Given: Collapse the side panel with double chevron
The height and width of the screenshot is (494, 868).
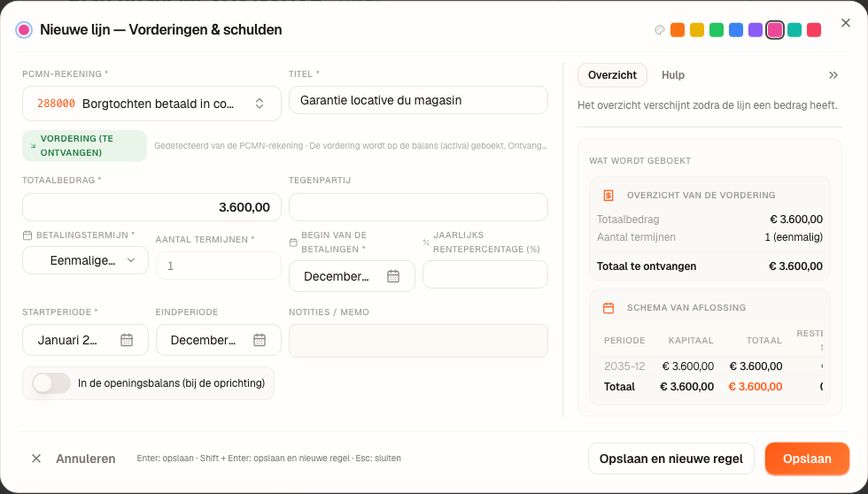Looking at the screenshot, I should pos(833,75).
